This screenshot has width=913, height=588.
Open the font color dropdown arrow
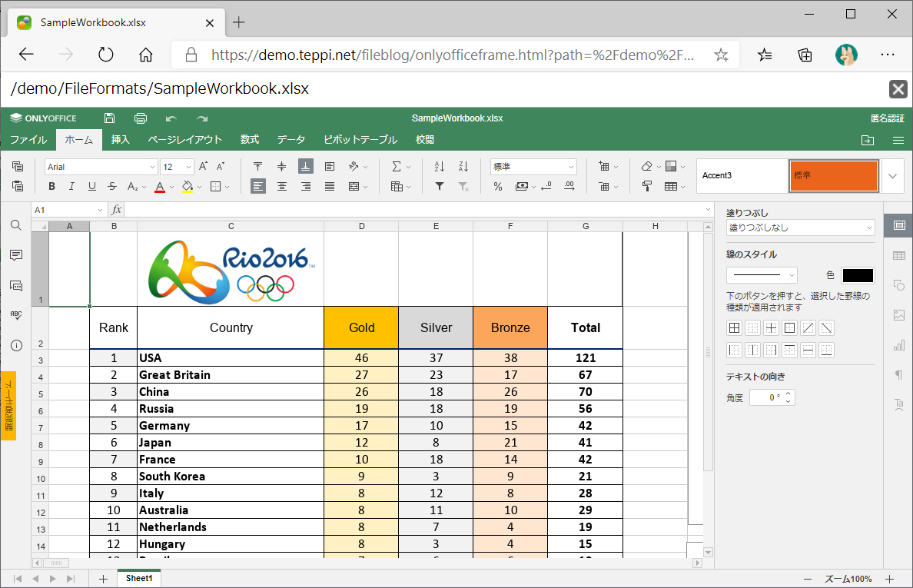pyautogui.click(x=172, y=187)
